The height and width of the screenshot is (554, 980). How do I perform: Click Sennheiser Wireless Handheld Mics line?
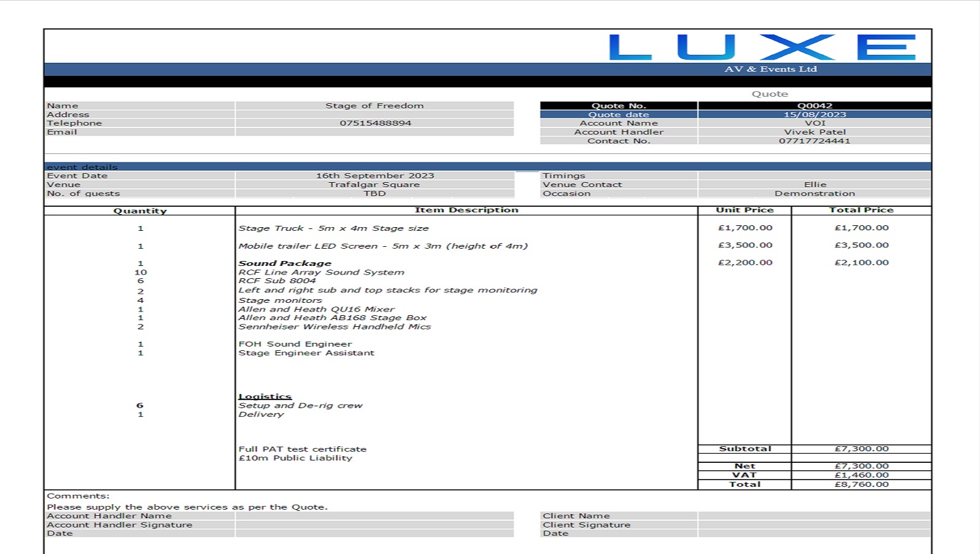pos(335,327)
